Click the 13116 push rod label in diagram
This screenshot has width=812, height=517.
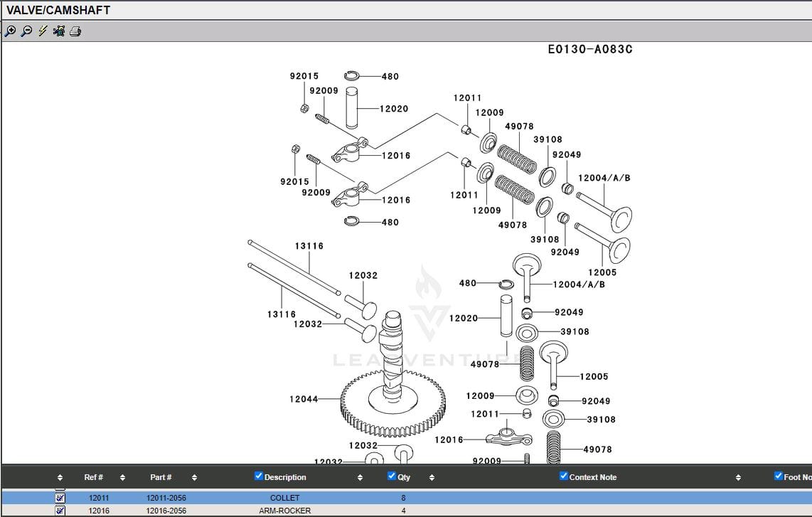[309, 246]
